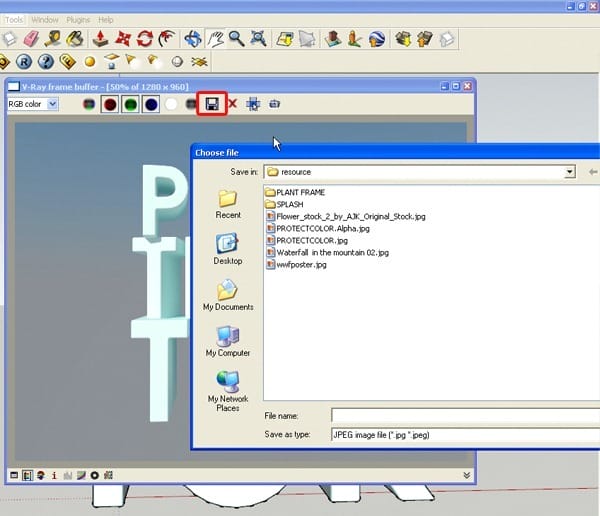
Task: Go to My Computer shortcut
Action: tap(228, 341)
